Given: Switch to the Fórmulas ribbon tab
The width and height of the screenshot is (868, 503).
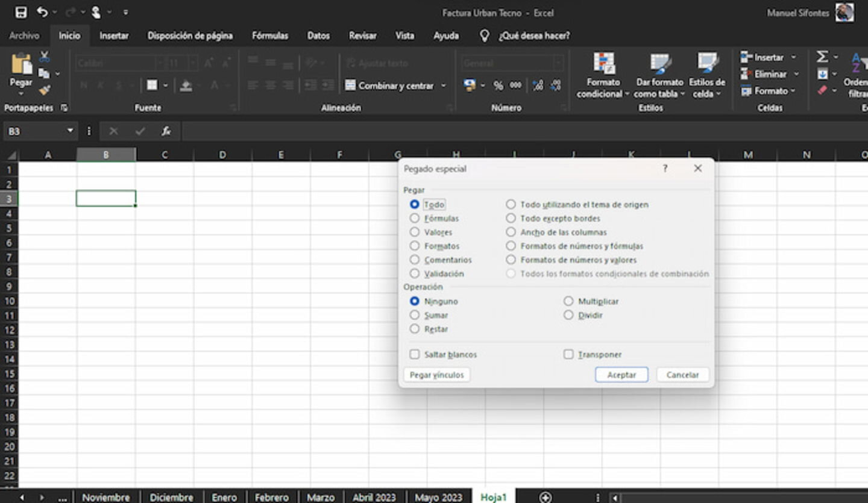Looking at the screenshot, I should [270, 36].
